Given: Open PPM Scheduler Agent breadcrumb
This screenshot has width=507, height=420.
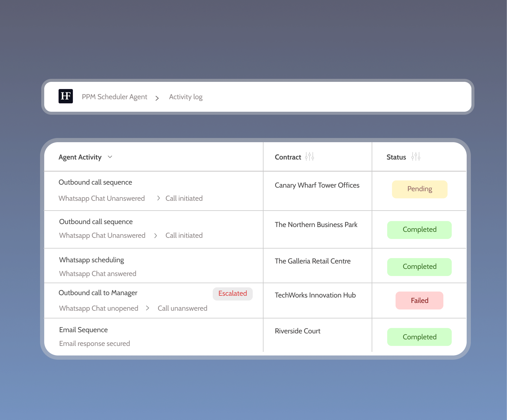Looking at the screenshot, I should point(114,97).
